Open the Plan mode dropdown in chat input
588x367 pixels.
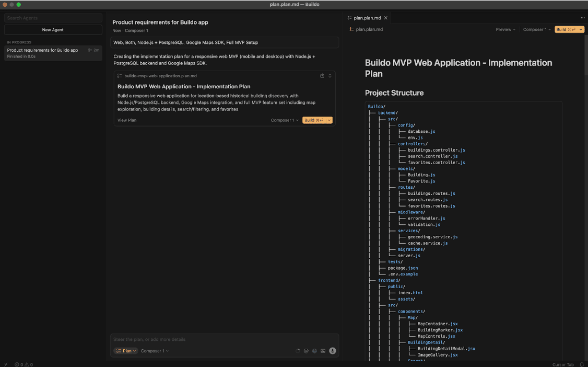point(126,351)
